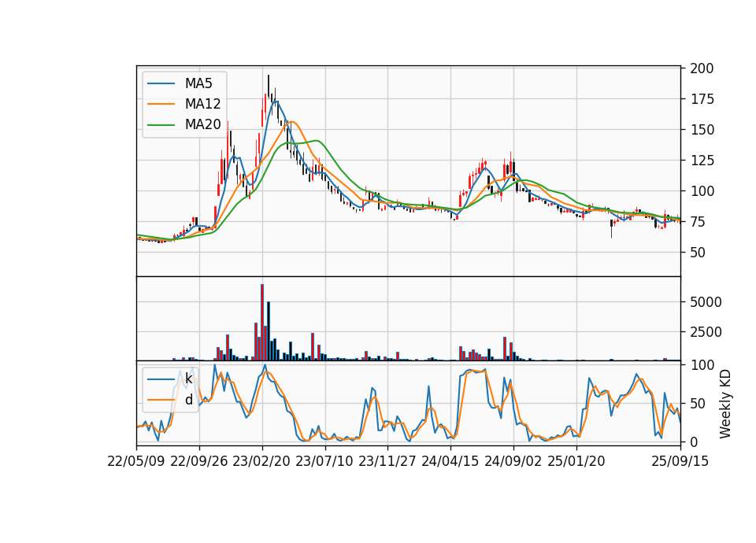Click the highest candlestick wick near 195

point(269,86)
